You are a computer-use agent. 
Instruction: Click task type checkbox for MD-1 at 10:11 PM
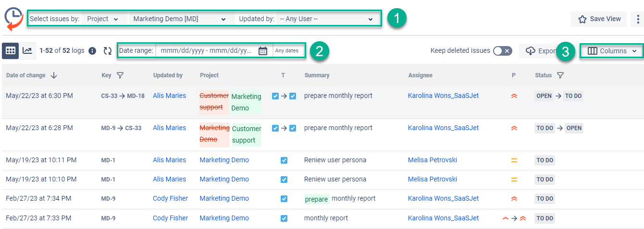click(284, 160)
